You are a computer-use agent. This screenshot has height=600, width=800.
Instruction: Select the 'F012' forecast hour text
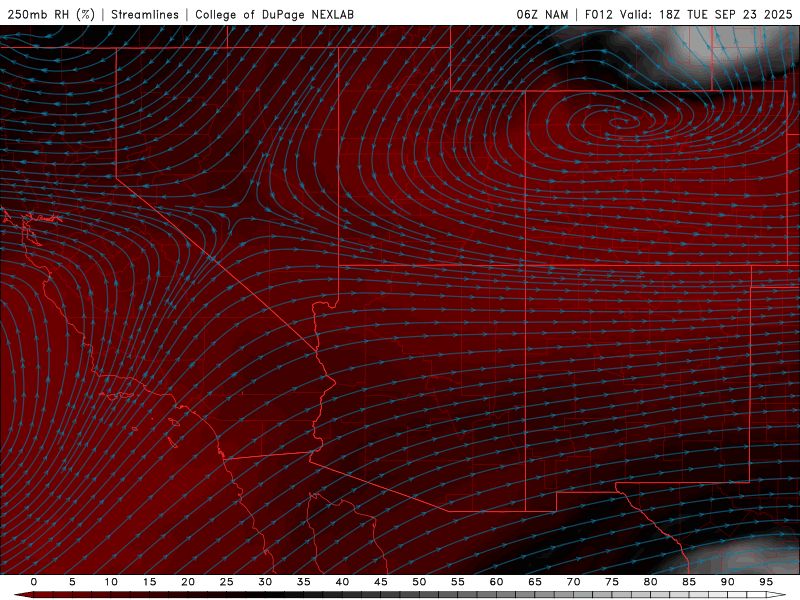tap(598, 14)
